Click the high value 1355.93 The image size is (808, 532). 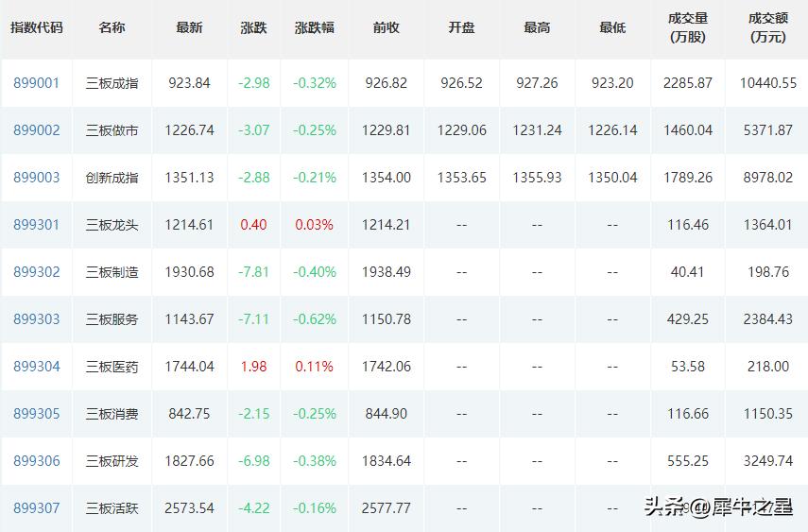pos(537,178)
